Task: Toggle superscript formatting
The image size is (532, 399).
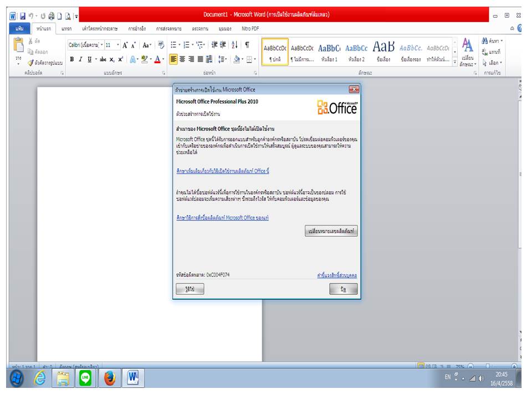Action: 120,59
